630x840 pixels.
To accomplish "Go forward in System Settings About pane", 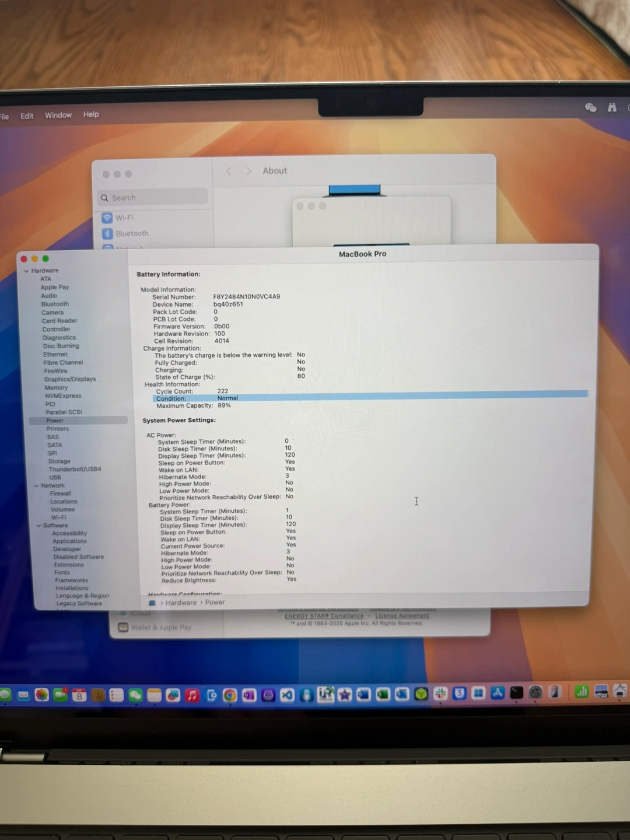I will 249,171.
